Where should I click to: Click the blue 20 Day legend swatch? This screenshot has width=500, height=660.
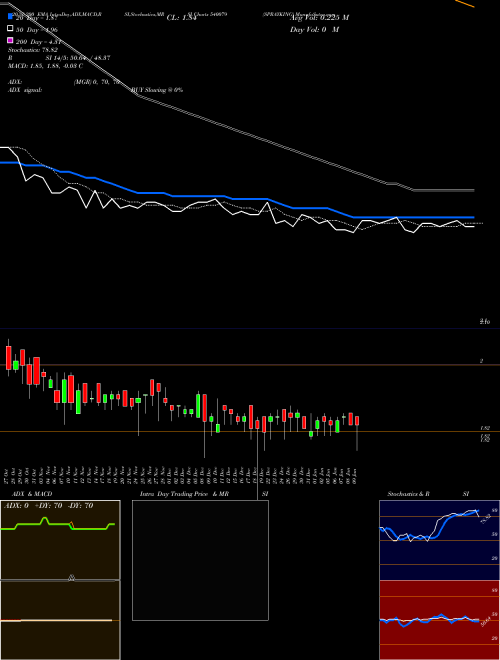click(x=10, y=17)
